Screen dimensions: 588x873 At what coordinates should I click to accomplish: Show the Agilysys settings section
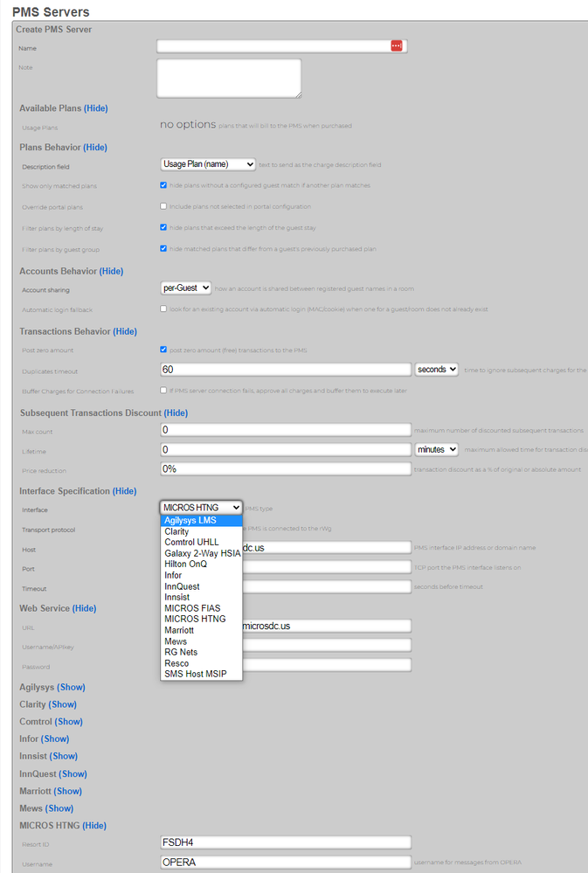coord(72,688)
